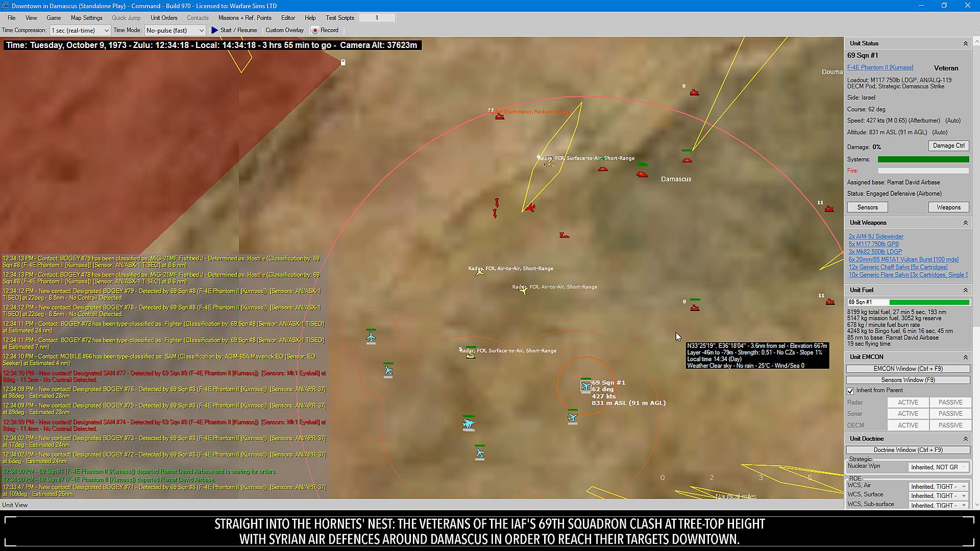Set OECM EMCON to PASSIVE
Viewport: 980px width, 551px height.
(950, 425)
